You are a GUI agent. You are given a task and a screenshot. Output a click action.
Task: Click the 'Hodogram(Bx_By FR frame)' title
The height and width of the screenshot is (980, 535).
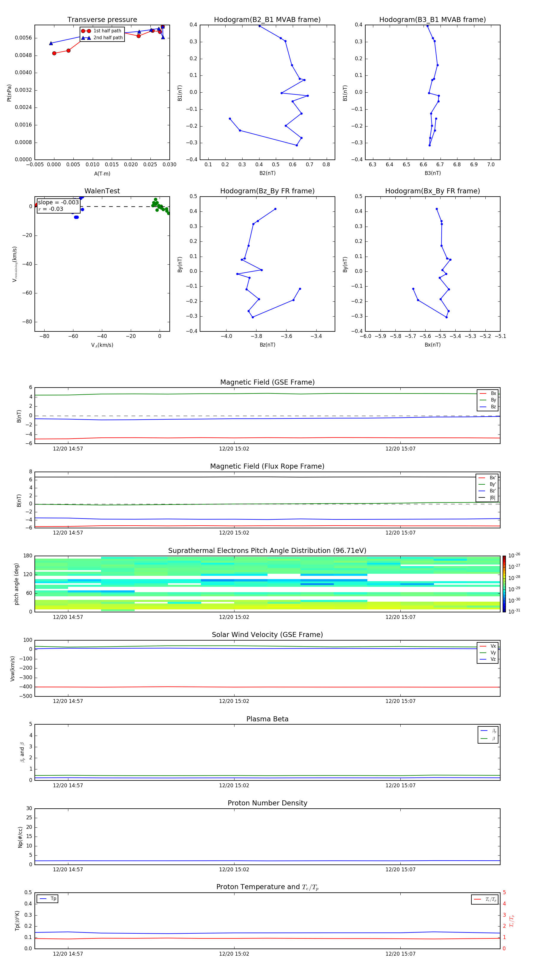tap(432, 191)
